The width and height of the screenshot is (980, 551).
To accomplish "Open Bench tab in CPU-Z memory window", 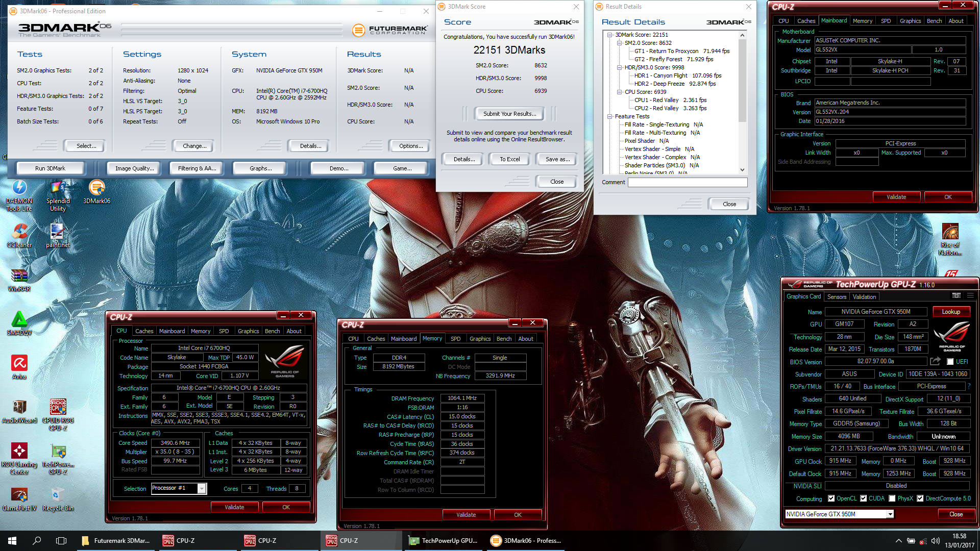I will tap(504, 339).
